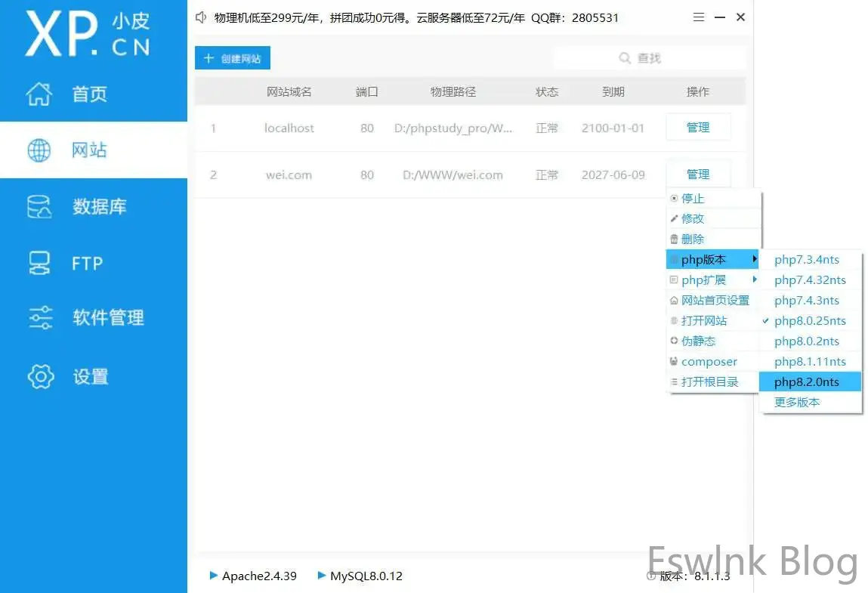The image size is (868, 593).
Task: Click 更多版本 for more PHP versions
Action: (797, 403)
